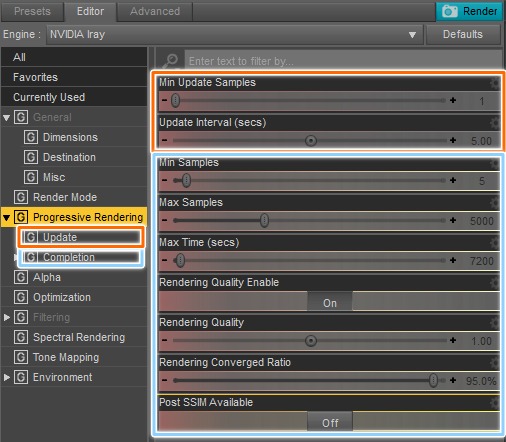Open gear settings for Post SSIM Available
The image size is (506, 442).
point(494,403)
